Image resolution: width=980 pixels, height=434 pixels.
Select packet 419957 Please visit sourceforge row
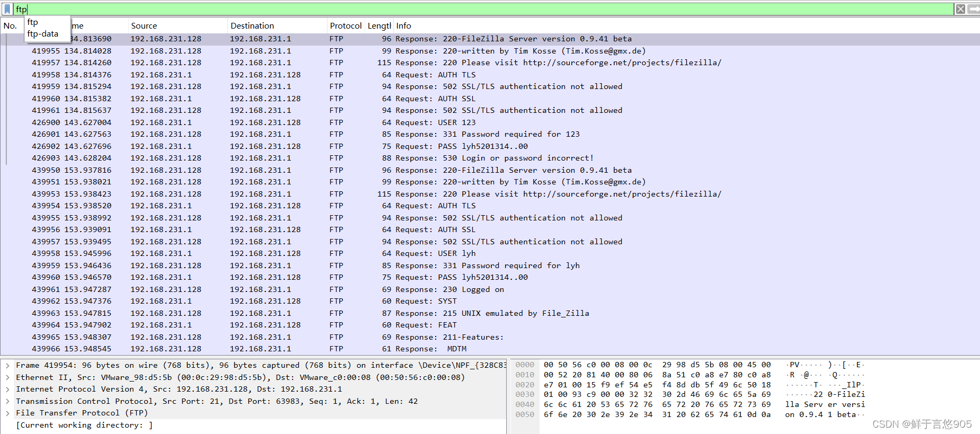[490, 63]
